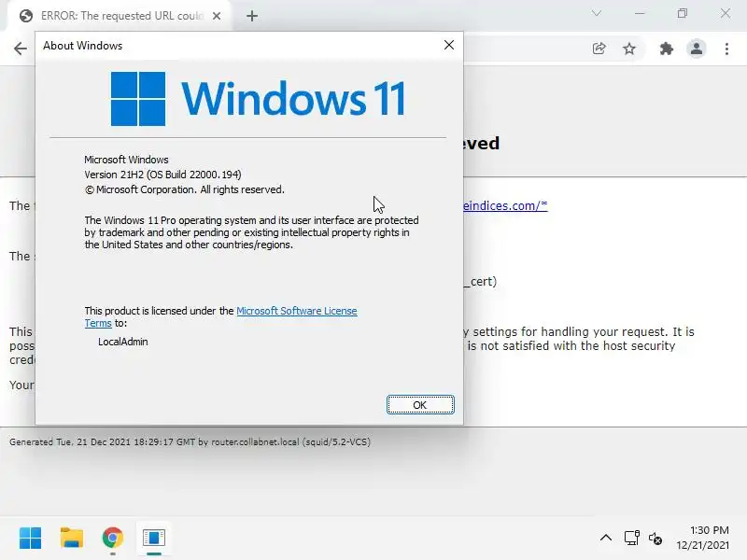Screen dimensions: 747x560
Task: Click the Terms link text
Action: [98, 323]
